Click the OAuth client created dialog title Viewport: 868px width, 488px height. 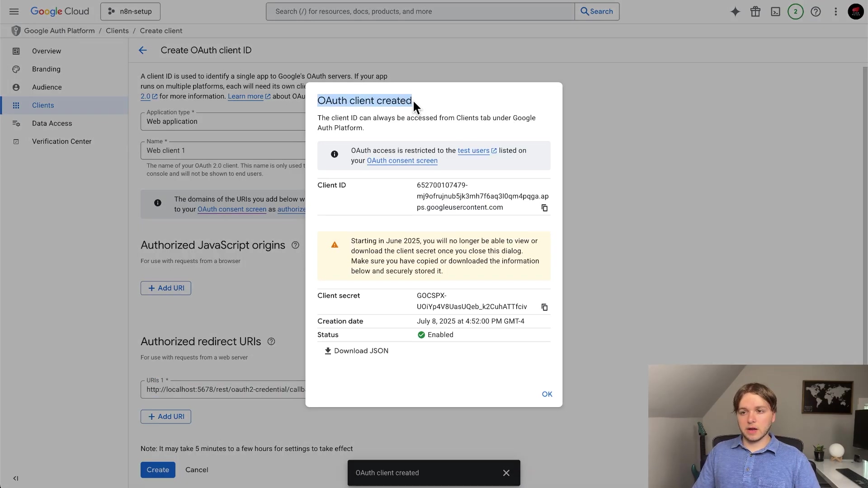click(364, 100)
